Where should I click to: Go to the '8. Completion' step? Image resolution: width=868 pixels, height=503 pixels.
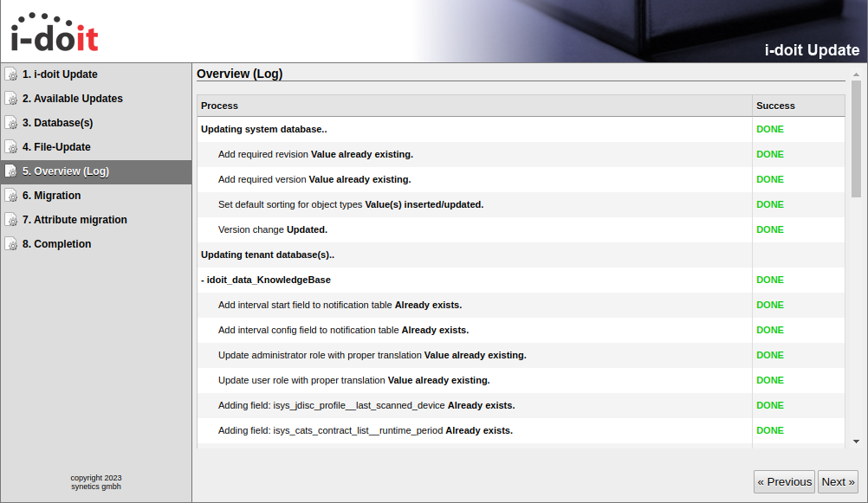[x=96, y=244]
